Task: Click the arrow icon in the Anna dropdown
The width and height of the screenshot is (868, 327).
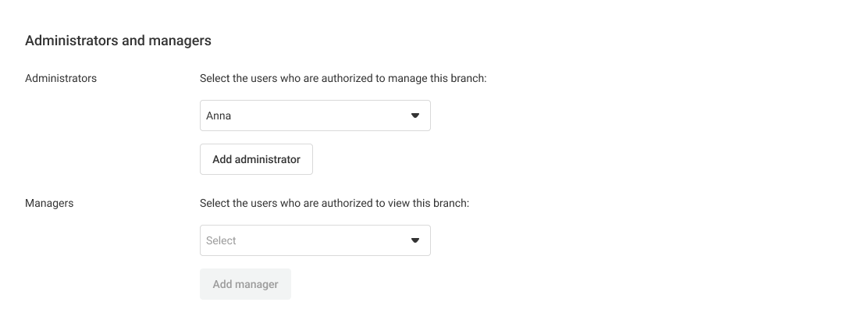Action: (414, 116)
